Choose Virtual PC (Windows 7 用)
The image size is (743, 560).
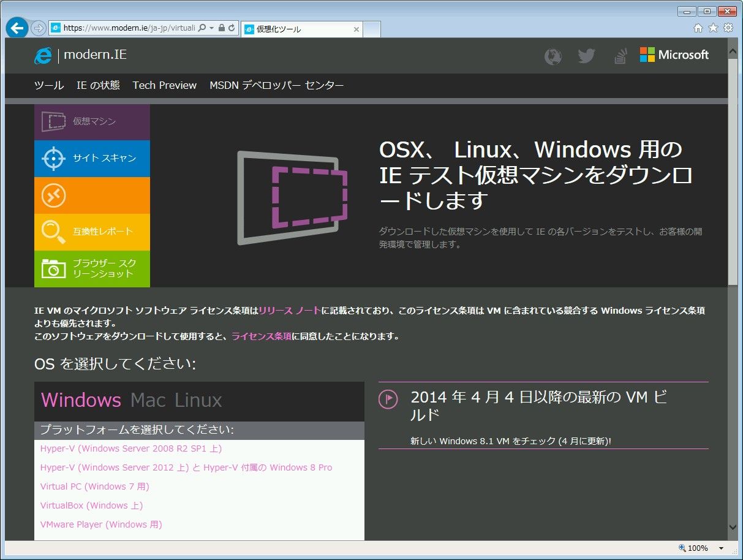[x=95, y=486]
